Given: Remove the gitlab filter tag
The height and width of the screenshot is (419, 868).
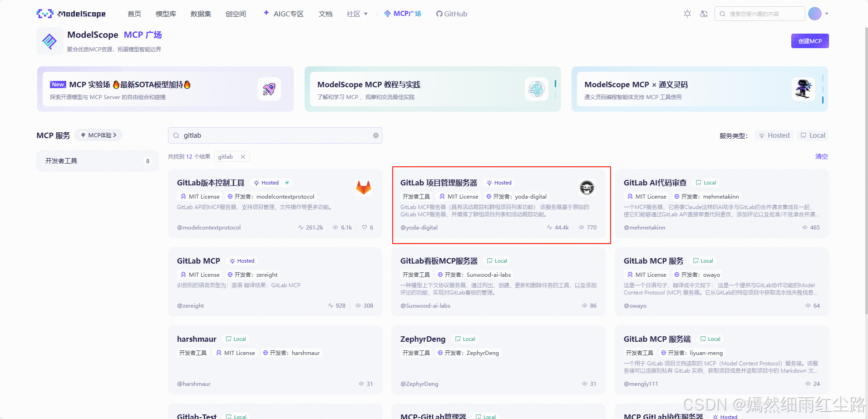Looking at the screenshot, I should 243,157.
